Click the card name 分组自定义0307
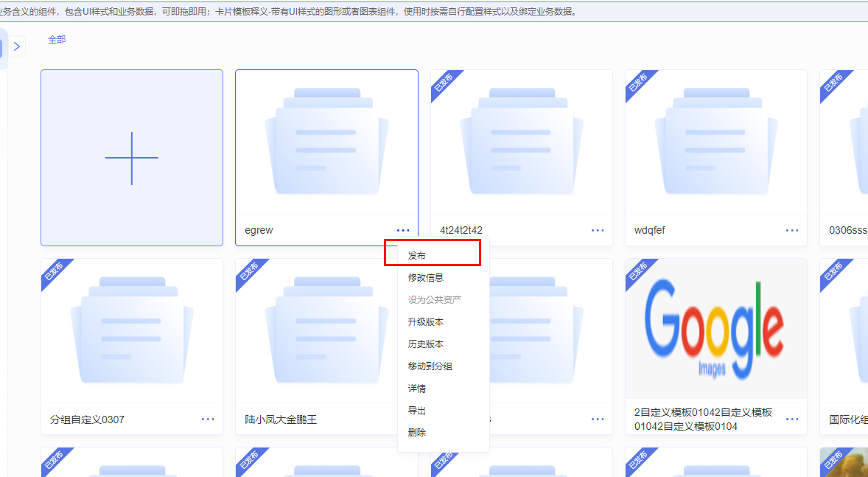The image size is (868, 477). click(x=87, y=419)
